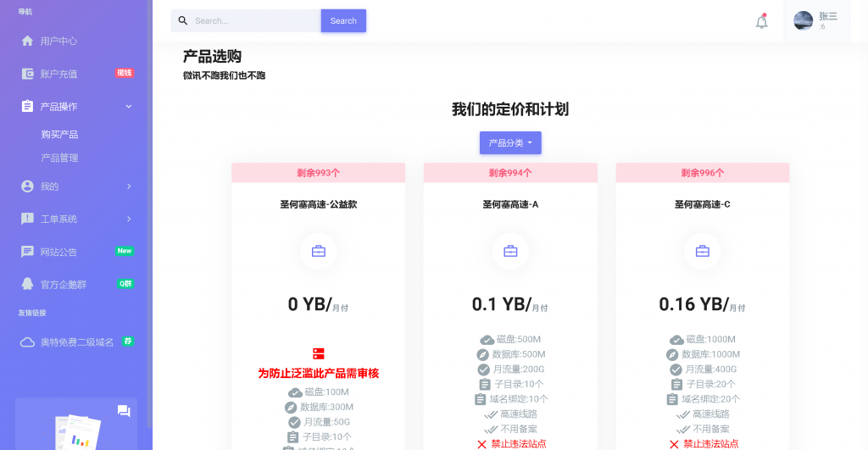Click the cloud icon beside 奥特免费二级域名
The width and height of the screenshot is (868, 450).
pos(27,342)
